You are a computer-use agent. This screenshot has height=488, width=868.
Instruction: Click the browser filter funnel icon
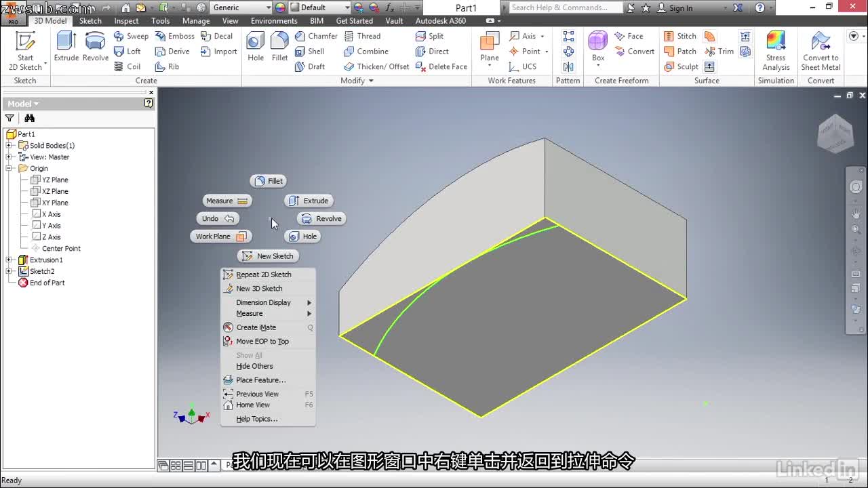pyautogui.click(x=9, y=118)
